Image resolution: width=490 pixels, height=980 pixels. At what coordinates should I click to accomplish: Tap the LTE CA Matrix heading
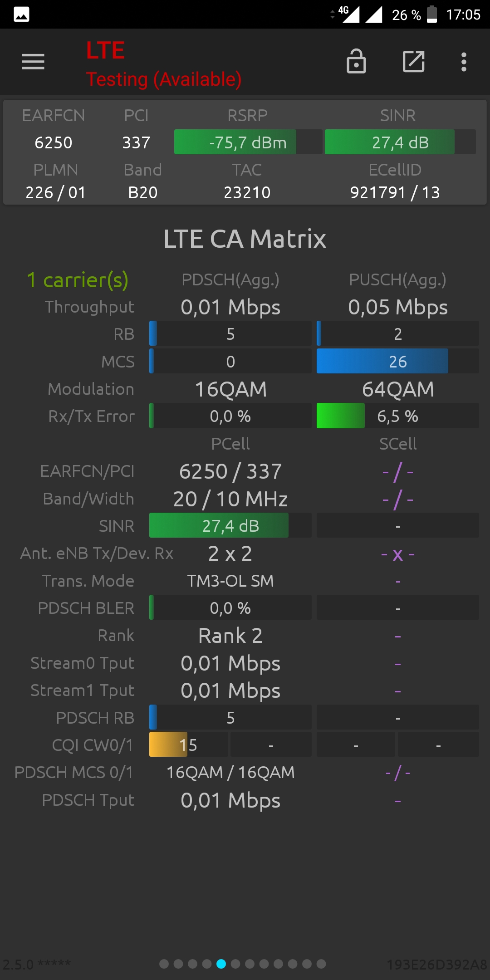coord(245,239)
